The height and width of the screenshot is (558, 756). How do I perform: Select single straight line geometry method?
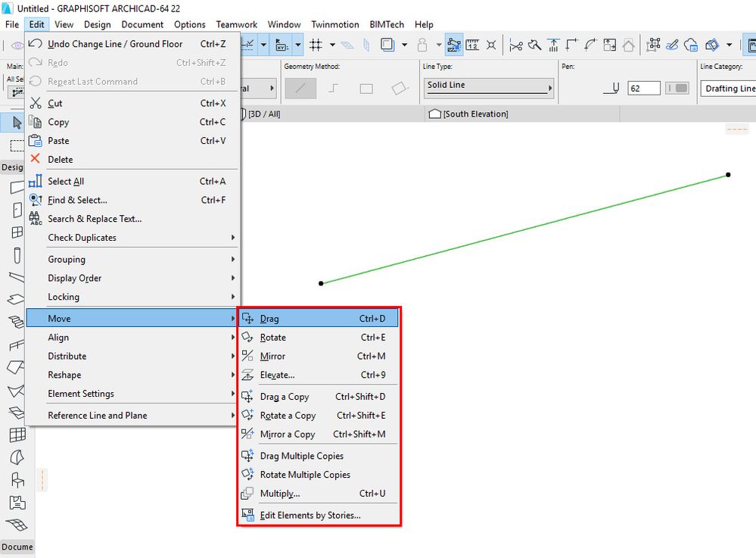point(301,89)
